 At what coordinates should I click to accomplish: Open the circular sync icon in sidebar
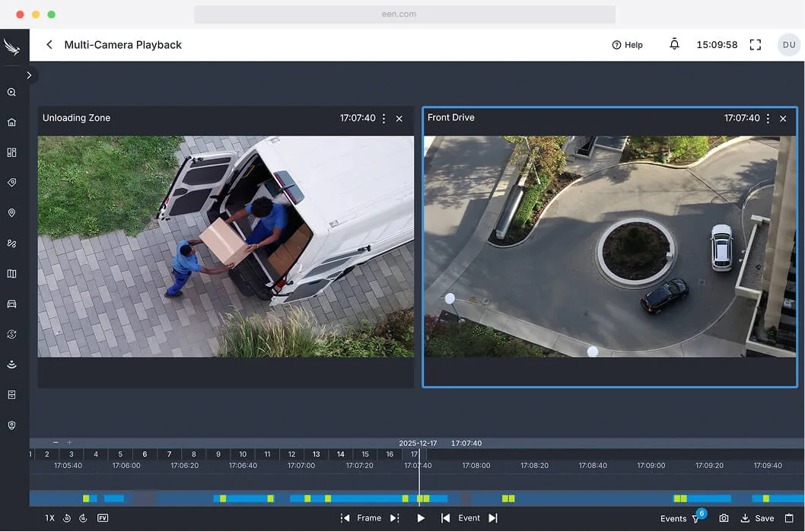coord(12,334)
